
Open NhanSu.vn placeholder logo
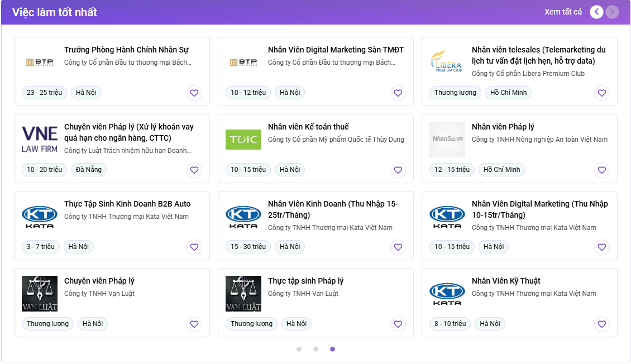tap(447, 140)
